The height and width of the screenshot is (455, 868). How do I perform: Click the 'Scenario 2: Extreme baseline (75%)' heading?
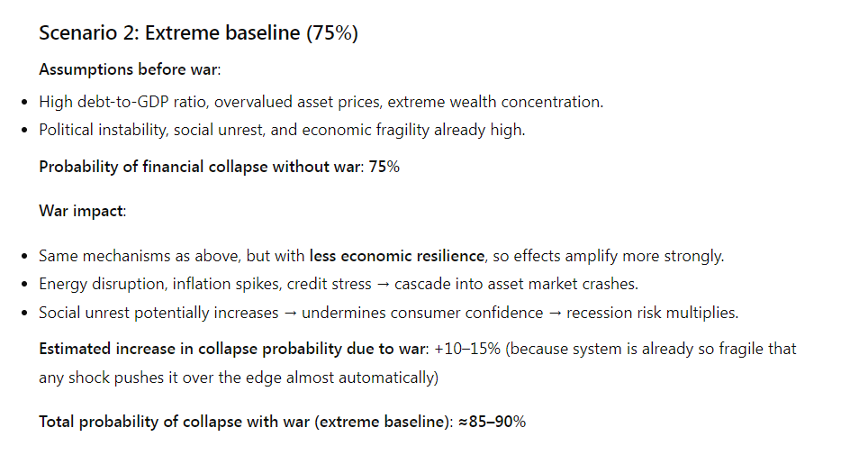(x=198, y=34)
